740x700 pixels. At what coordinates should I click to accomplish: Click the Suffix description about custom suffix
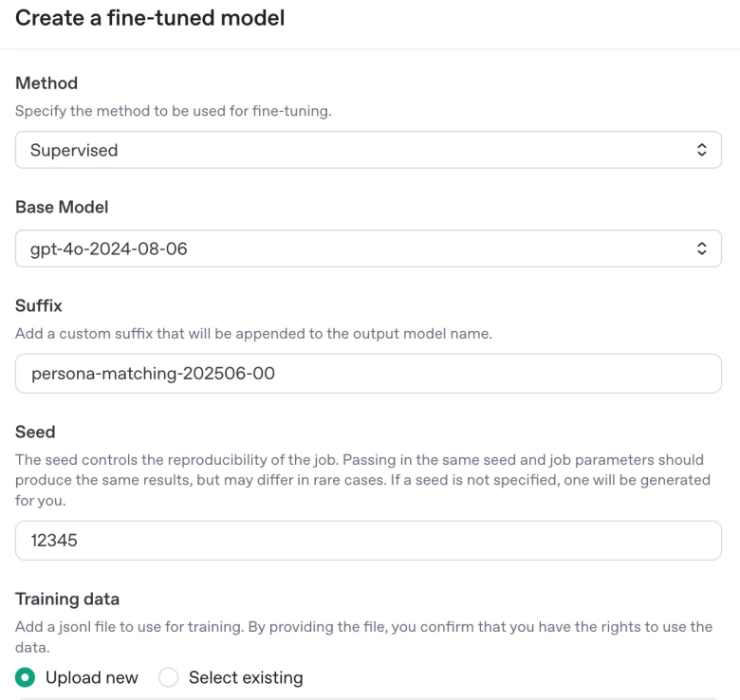pyautogui.click(x=253, y=334)
